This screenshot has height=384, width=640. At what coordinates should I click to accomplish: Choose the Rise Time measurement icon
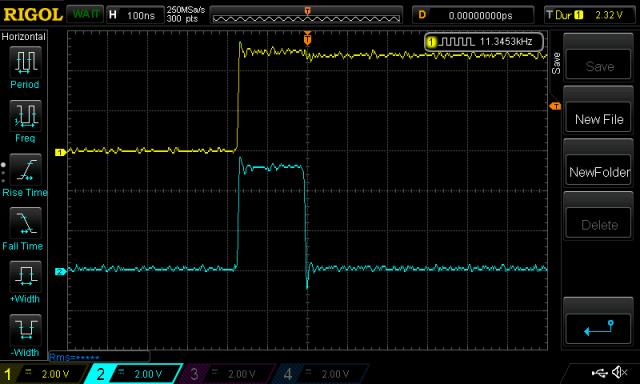[x=25, y=170]
